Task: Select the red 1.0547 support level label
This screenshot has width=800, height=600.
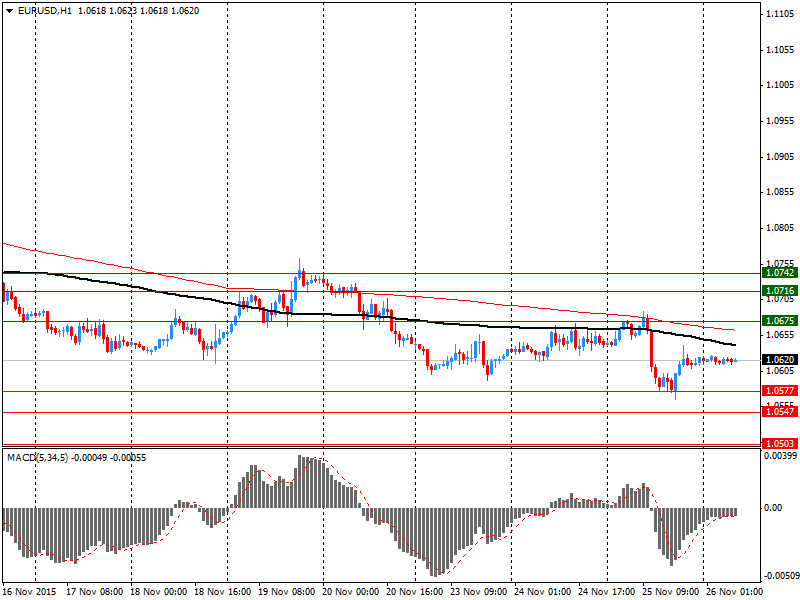Action: pos(778,411)
